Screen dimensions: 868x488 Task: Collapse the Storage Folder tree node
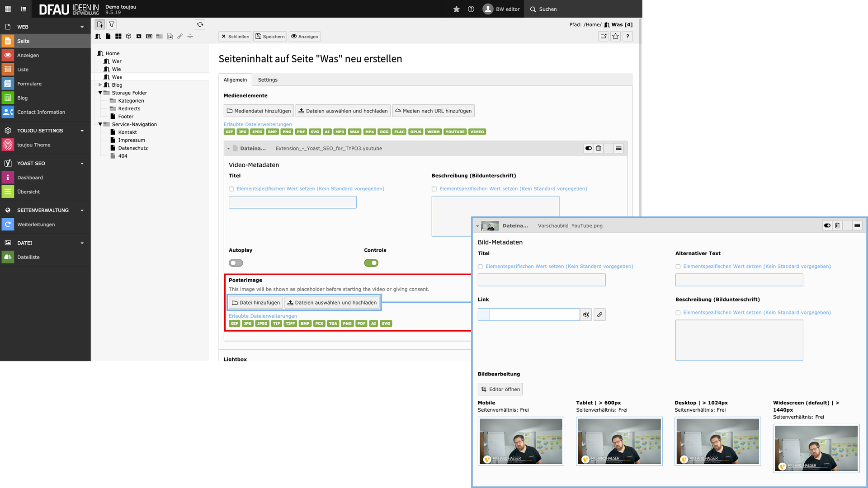(100, 93)
